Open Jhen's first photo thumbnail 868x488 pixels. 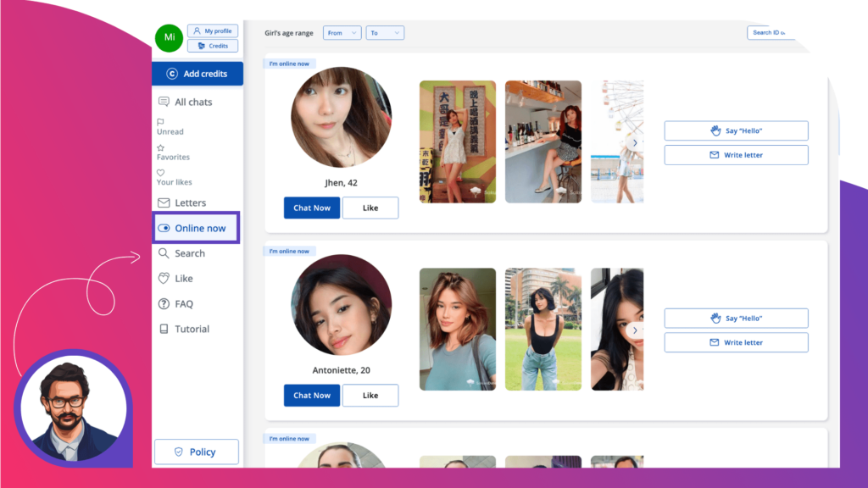pyautogui.click(x=457, y=141)
